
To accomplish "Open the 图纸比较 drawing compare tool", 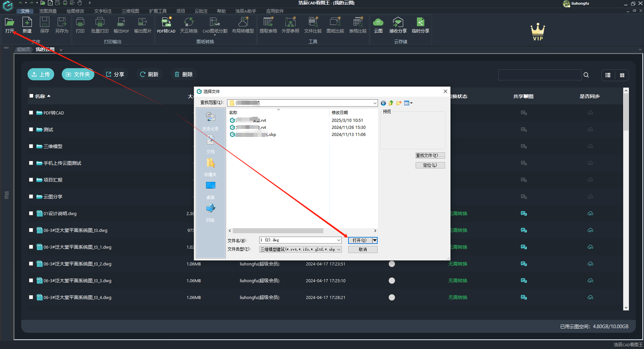I will pos(335,25).
